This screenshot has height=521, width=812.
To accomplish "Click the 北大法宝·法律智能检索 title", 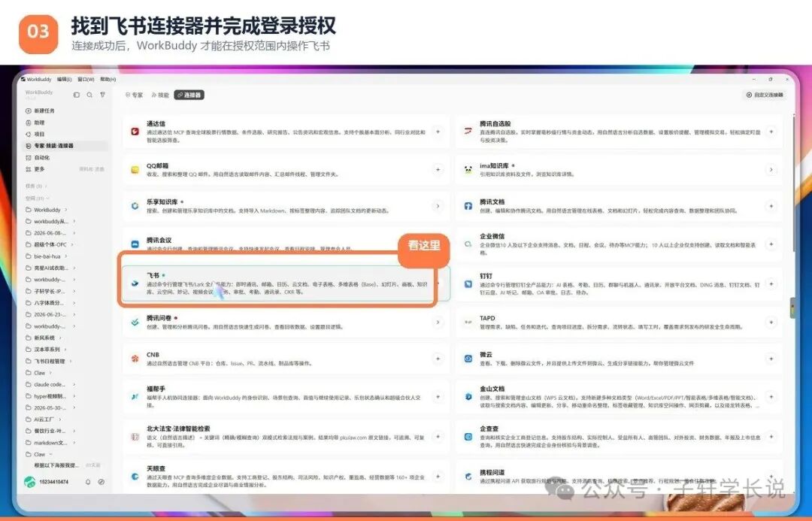I will click(178, 429).
